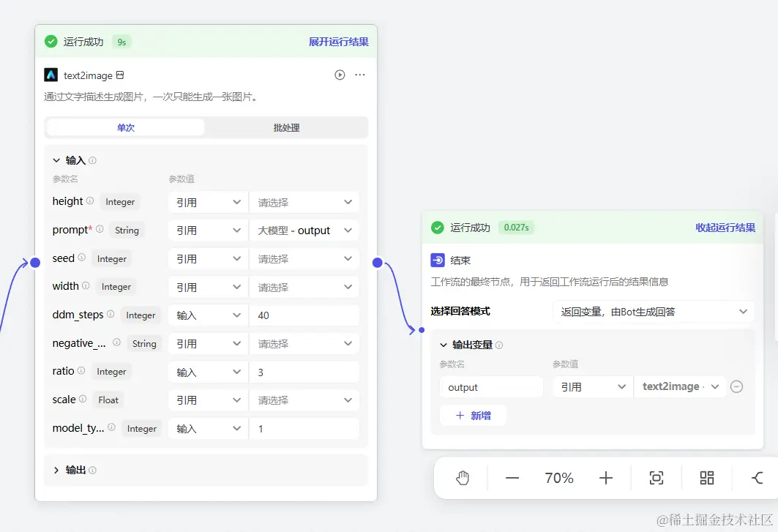Collapse the 输入 section
778x532 pixels.
[56, 160]
